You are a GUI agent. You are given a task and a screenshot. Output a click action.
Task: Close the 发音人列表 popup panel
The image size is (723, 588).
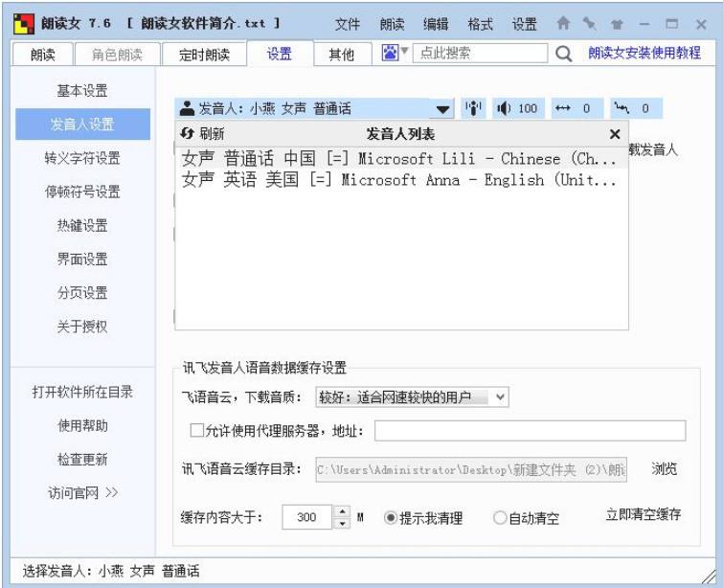click(x=615, y=135)
